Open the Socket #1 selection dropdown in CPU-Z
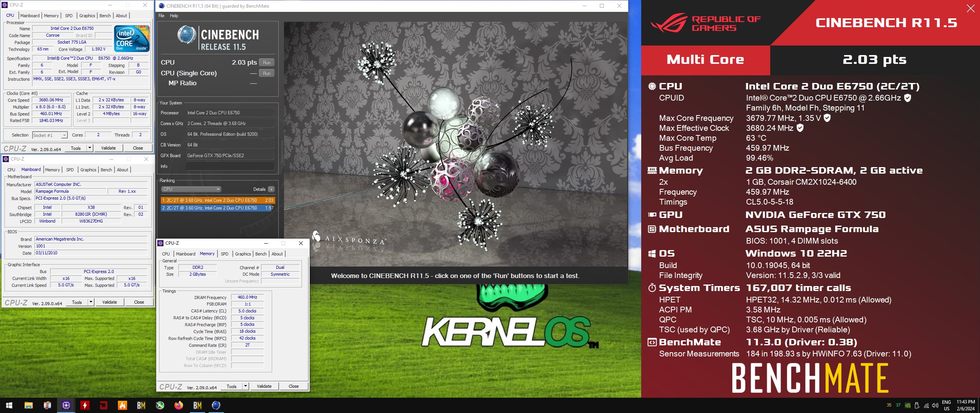The image size is (980, 413). tap(50, 135)
